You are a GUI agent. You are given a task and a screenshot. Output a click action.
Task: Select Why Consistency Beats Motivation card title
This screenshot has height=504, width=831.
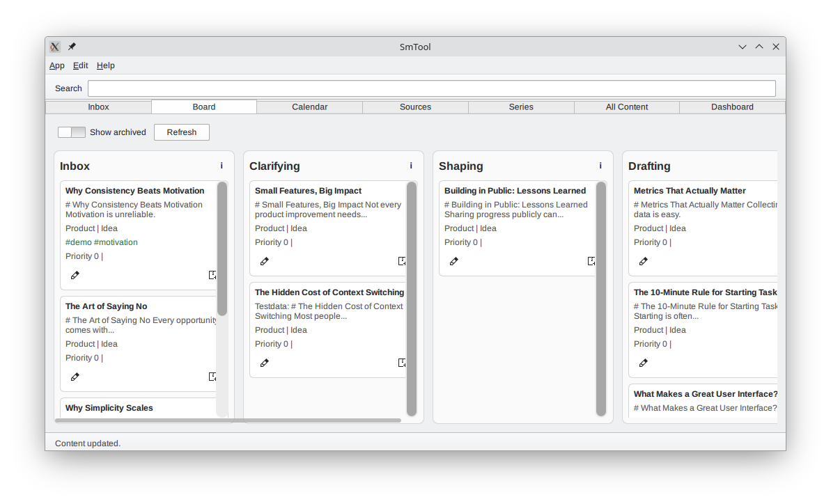134,191
